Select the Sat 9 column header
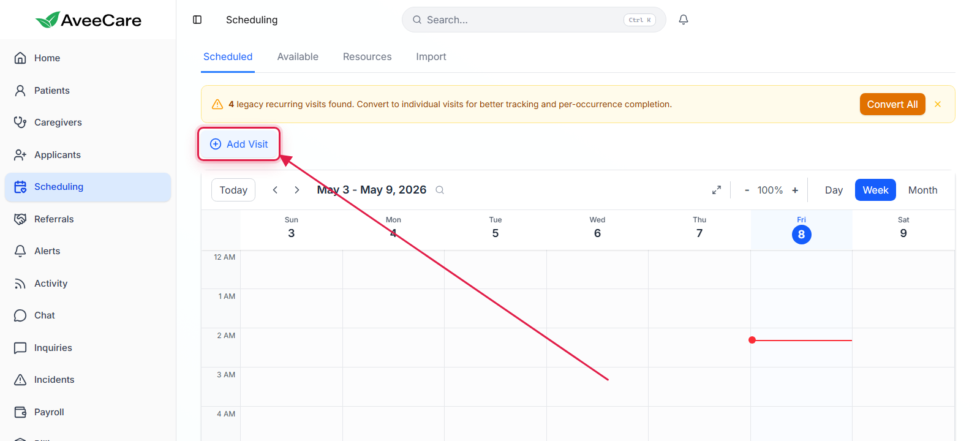 (903, 230)
